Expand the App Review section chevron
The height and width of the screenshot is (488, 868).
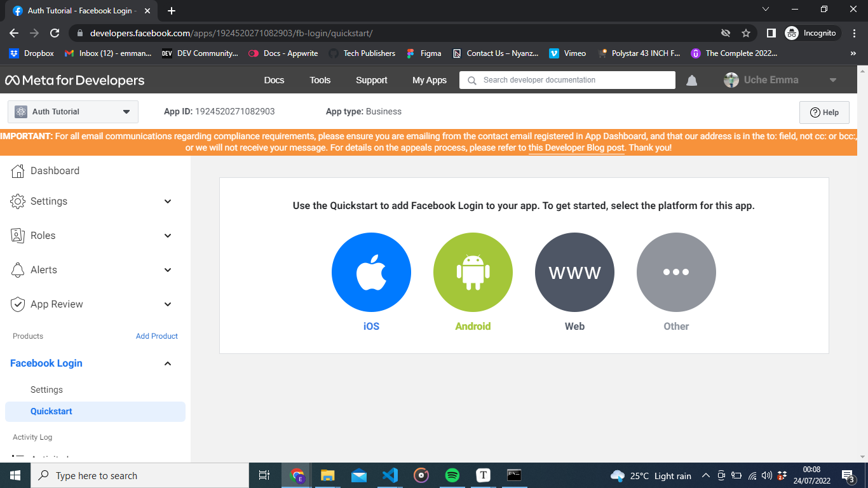(x=168, y=304)
